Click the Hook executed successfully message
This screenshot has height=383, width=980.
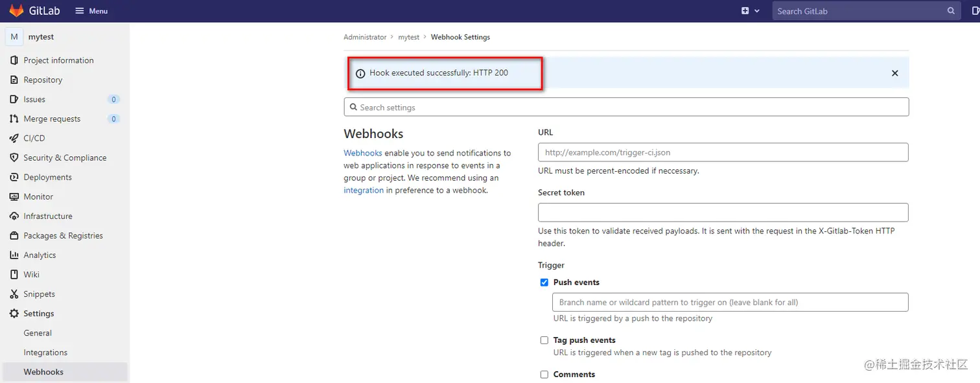439,73
